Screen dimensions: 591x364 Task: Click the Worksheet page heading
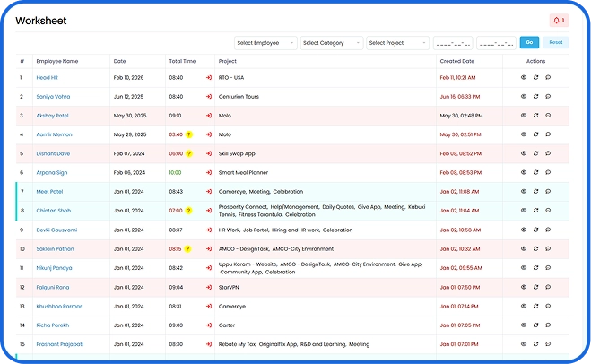[41, 21]
